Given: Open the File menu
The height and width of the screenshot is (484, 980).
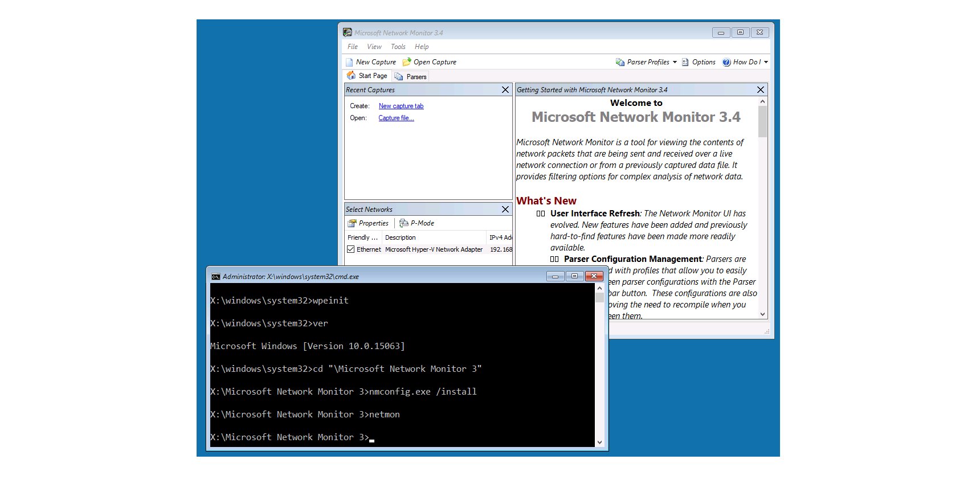Looking at the screenshot, I should click(353, 47).
